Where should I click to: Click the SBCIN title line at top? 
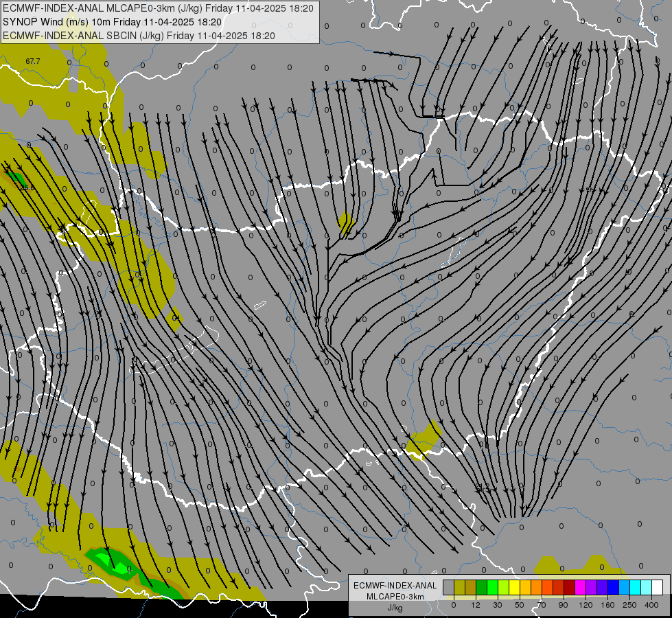pyautogui.click(x=139, y=36)
